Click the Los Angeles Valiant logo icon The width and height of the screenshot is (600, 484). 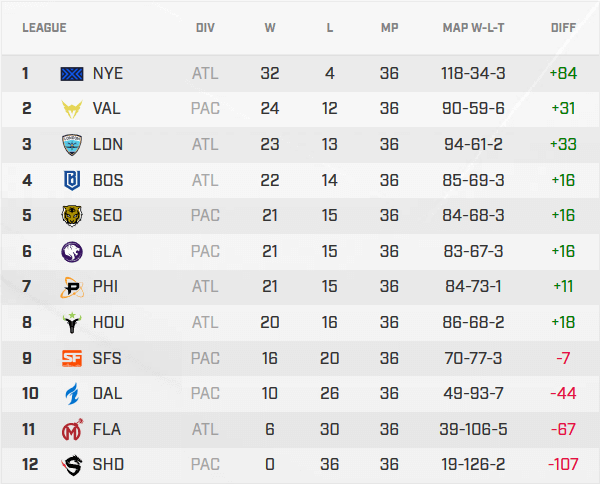[x=73, y=109]
